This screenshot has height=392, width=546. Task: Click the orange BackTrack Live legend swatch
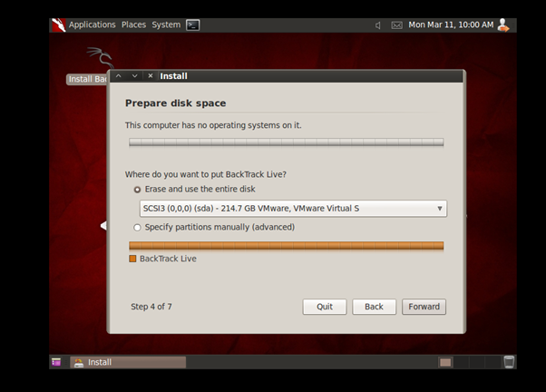tap(132, 259)
